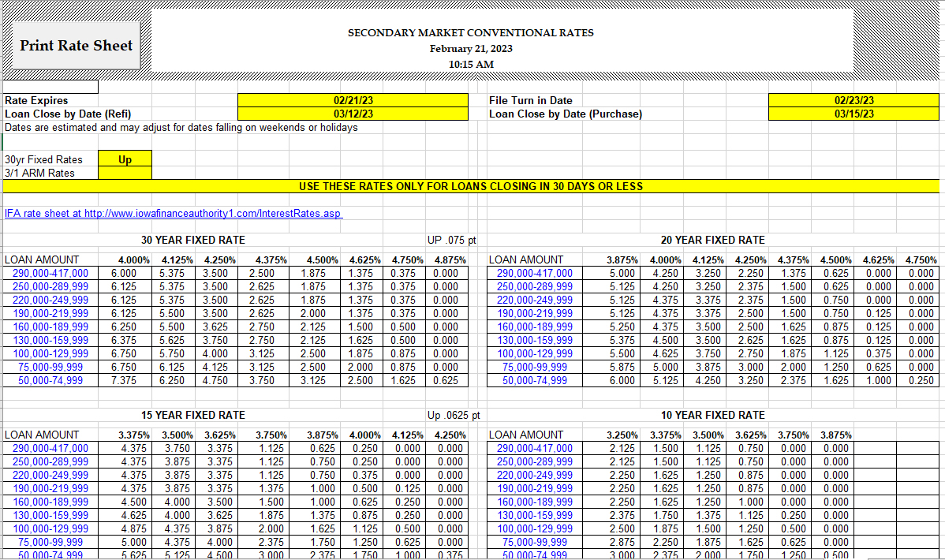Viewport: 945px width, 560px height.
Task: Select the Refi loan close date 03/12/23
Action: (x=353, y=114)
